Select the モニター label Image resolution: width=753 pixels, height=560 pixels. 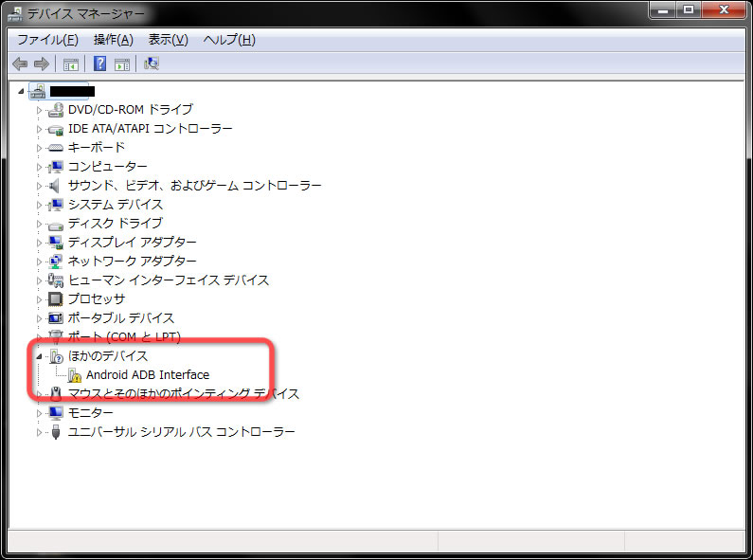coord(90,412)
